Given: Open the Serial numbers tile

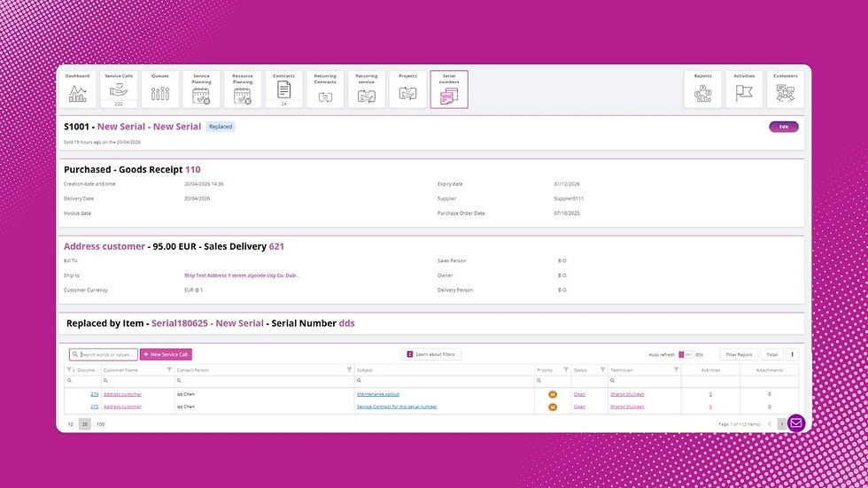Looking at the screenshot, I should click(449, 89).
